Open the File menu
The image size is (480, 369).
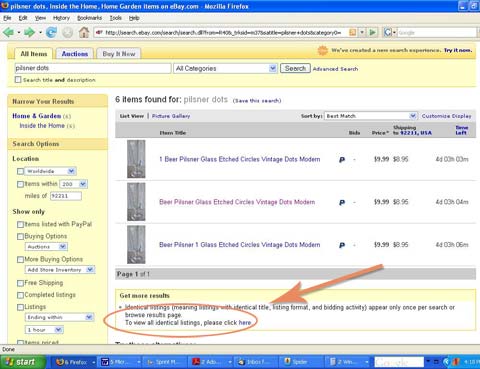click(7, 18)
